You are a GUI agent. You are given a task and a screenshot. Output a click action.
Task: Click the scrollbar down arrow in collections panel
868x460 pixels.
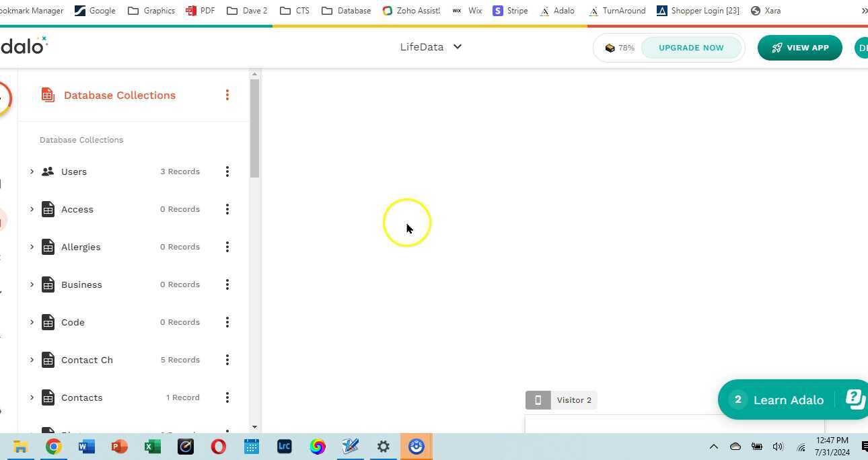click(x=254, y=426)
